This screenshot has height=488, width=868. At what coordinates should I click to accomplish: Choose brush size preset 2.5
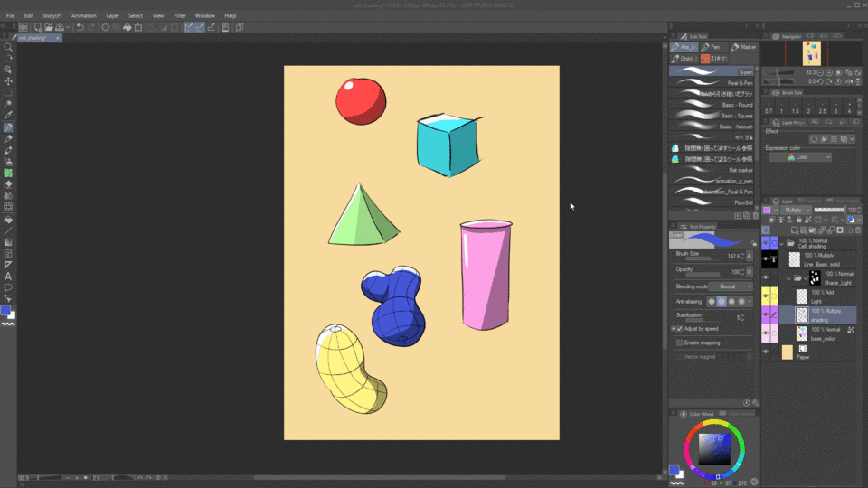point(822,108)
